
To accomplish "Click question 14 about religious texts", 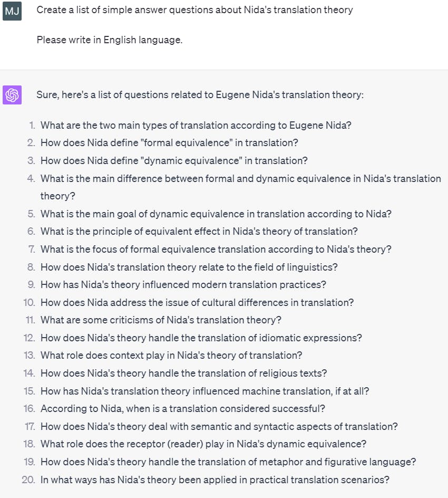I will (x=183, y=373).
